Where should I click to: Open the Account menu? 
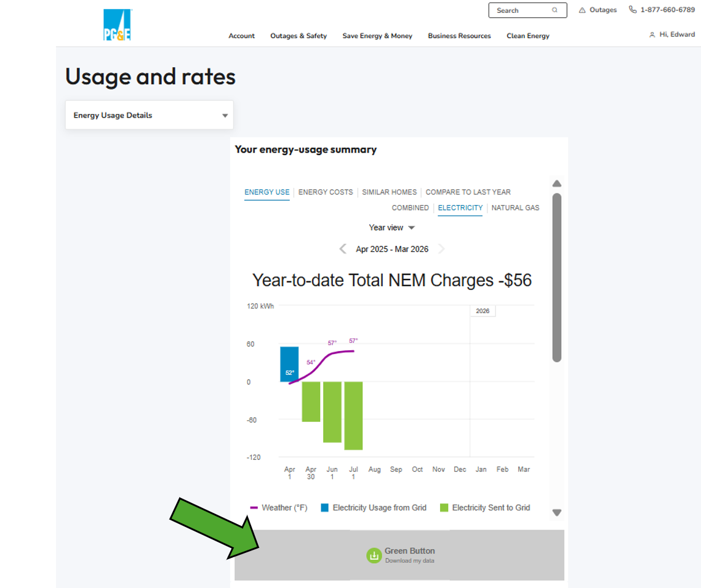tap(241, 36)
